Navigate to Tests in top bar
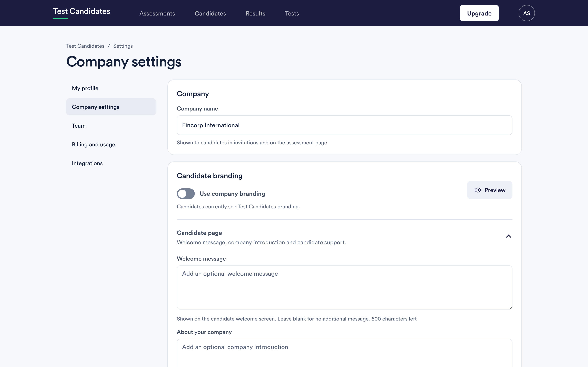The height and width of the screenshot is (367, 588). click(x=292, y=13)
